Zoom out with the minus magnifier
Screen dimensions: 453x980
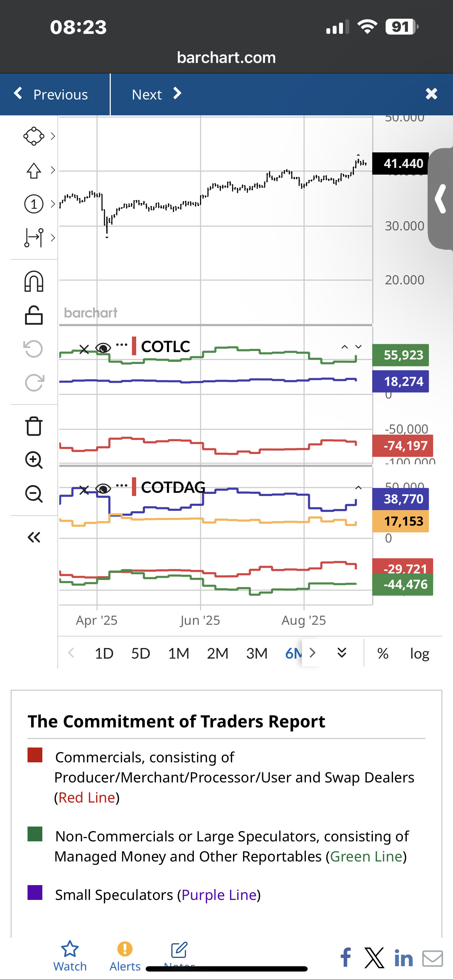point(34,494)
